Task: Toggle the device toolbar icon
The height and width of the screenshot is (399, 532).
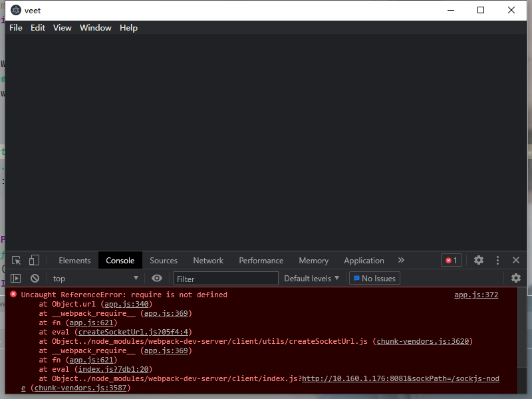Action: click(34, 260)
